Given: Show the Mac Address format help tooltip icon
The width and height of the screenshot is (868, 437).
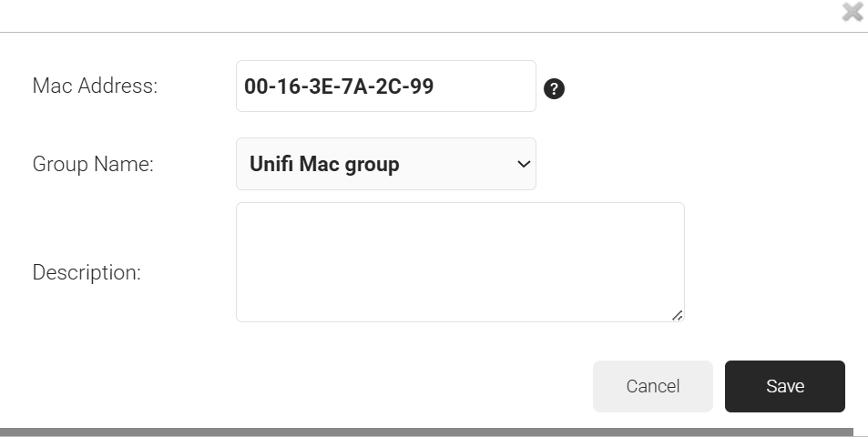Looking at the screenshot, I should click(554, 88).
